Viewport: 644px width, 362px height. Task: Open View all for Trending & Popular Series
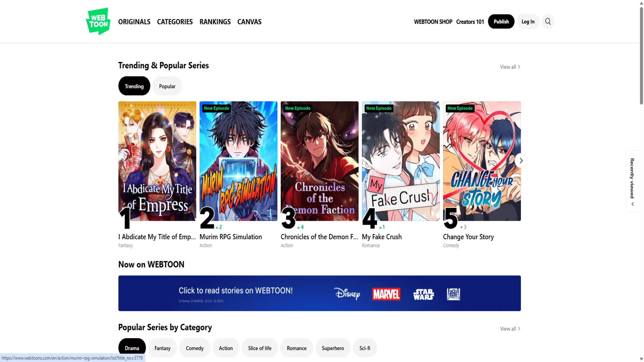click(510, 67)
